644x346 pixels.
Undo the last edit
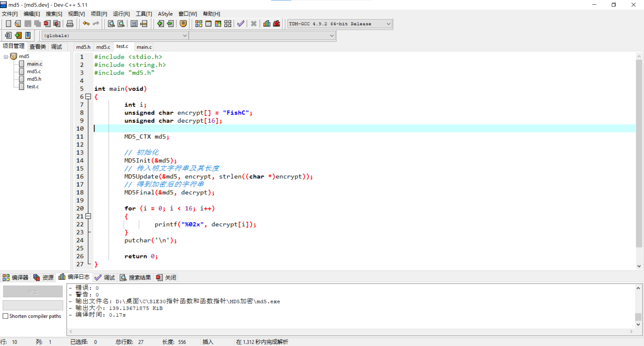coord(86,24)
